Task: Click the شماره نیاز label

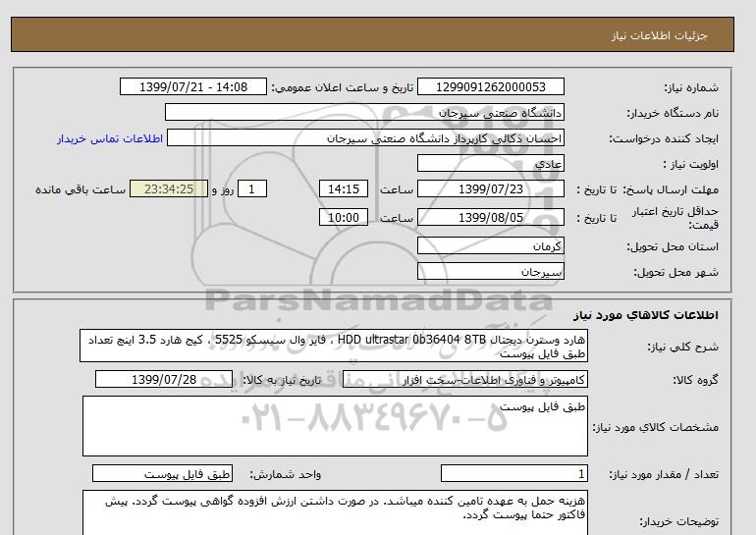Action: pyautogui.click(x=691, y=87)
